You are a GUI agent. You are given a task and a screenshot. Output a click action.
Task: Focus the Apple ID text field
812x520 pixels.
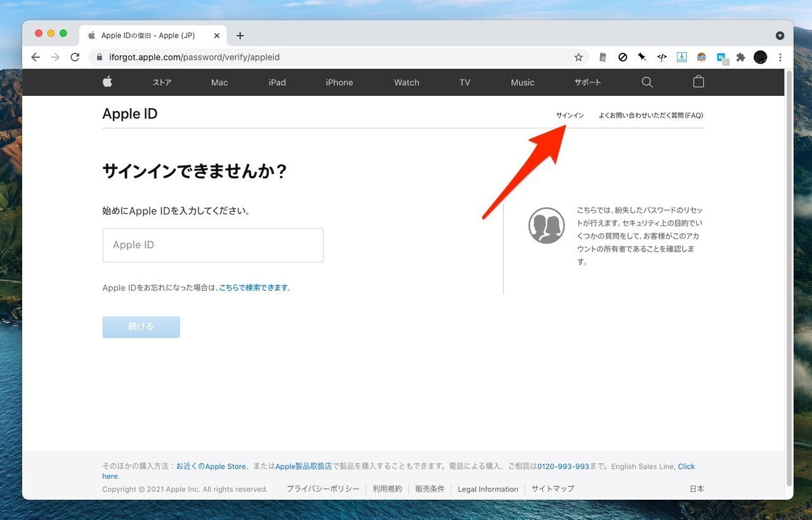point(213,245)
